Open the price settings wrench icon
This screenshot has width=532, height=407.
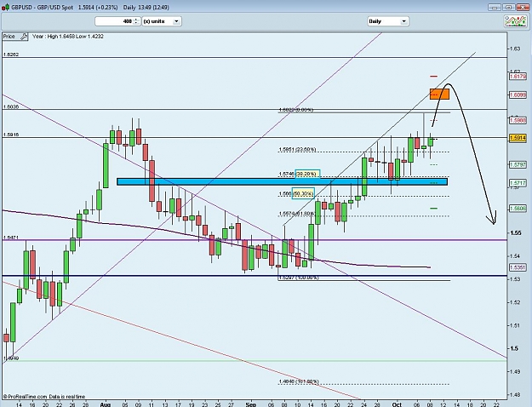coord(24,37)
